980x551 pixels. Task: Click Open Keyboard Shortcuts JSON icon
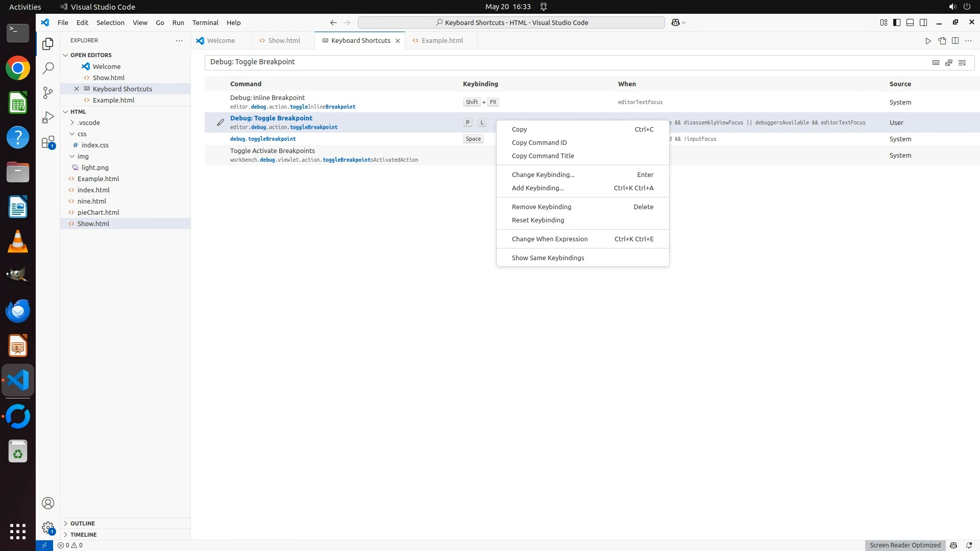[942, 41]
